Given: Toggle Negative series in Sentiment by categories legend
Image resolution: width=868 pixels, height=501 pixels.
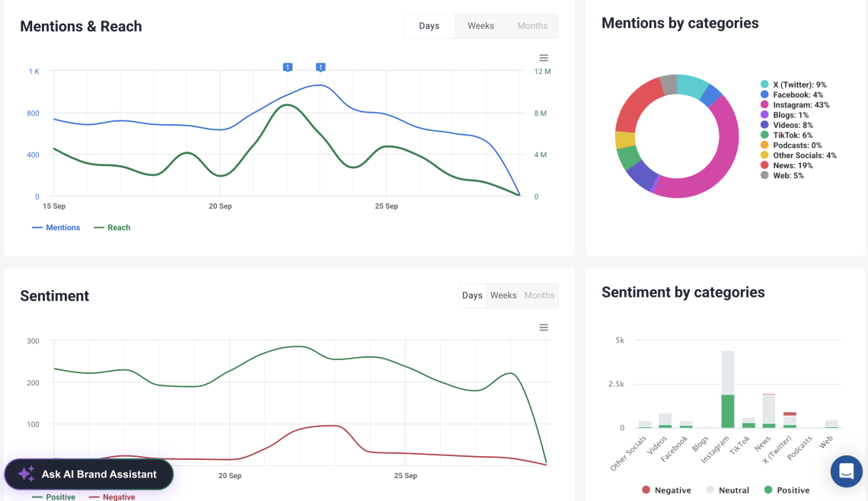Looking at the screenshot, I should 666,490.
